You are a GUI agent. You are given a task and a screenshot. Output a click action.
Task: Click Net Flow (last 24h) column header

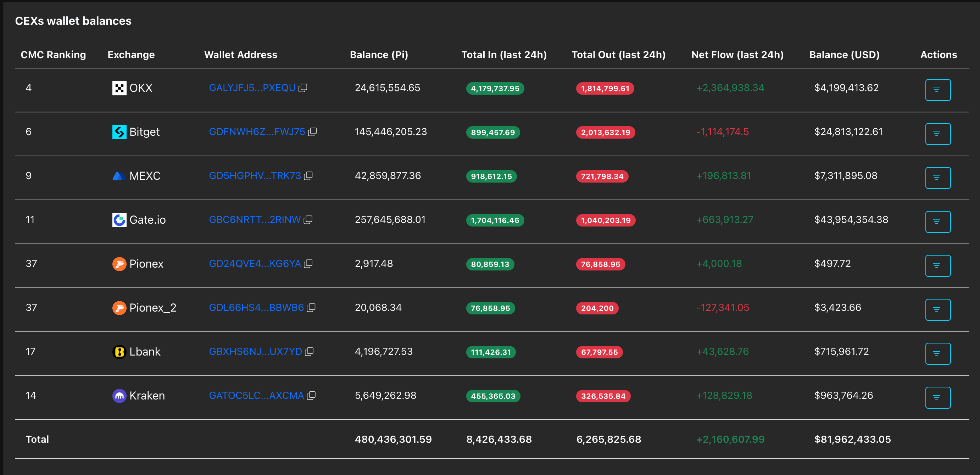point(737,55)
